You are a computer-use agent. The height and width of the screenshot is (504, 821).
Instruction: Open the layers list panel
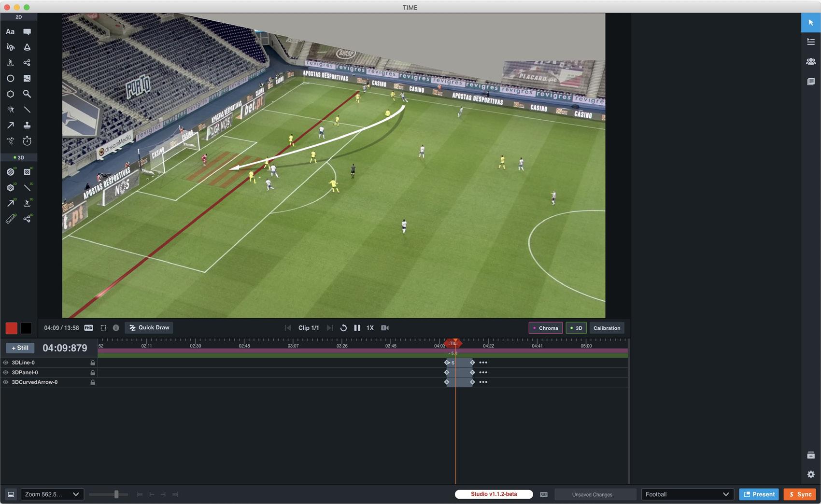coord(811,42)
